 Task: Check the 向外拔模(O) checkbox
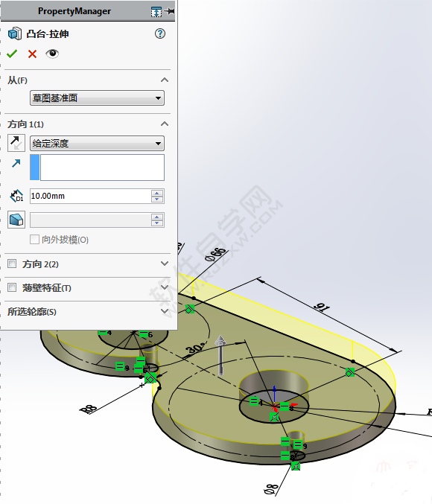34,240
